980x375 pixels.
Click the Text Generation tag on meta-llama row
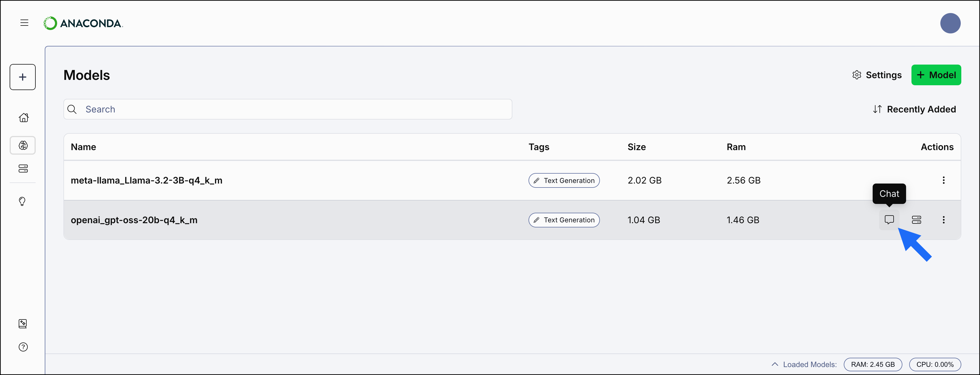click(x=564, y=180)
